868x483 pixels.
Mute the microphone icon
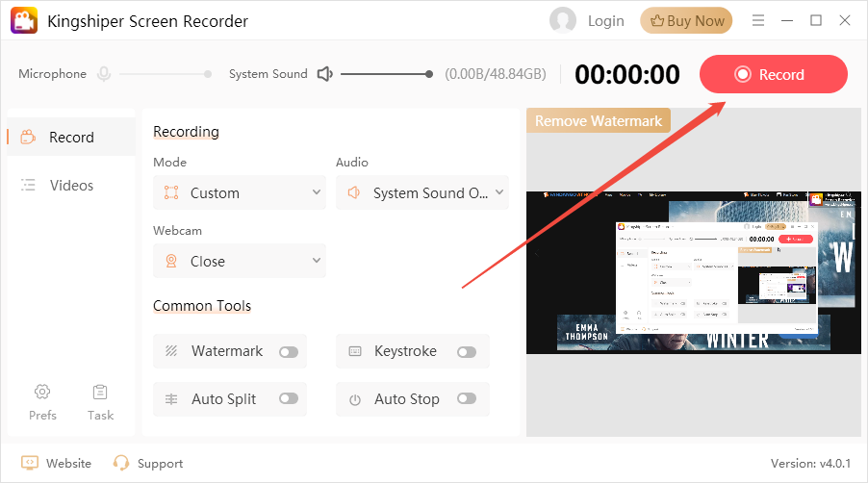coord(104,73)
